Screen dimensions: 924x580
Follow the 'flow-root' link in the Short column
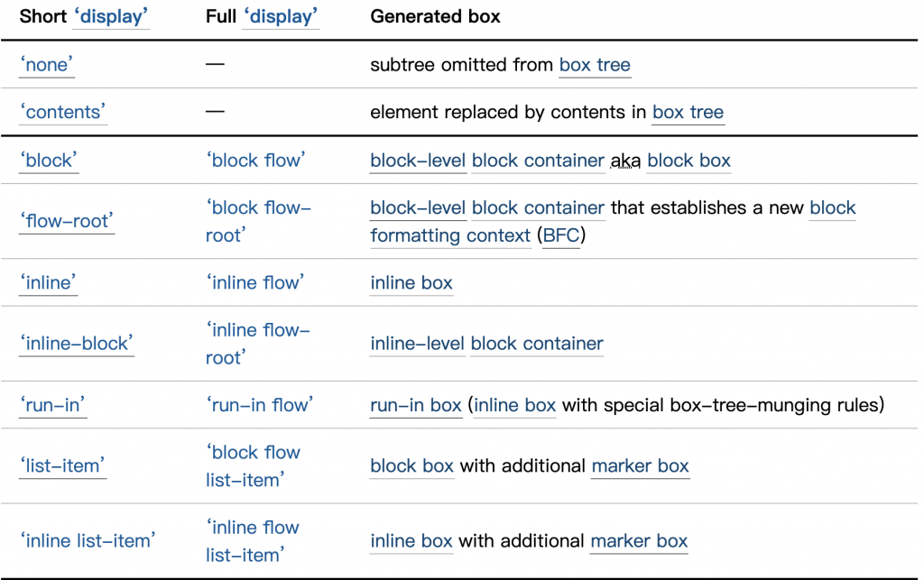(67, 221)
